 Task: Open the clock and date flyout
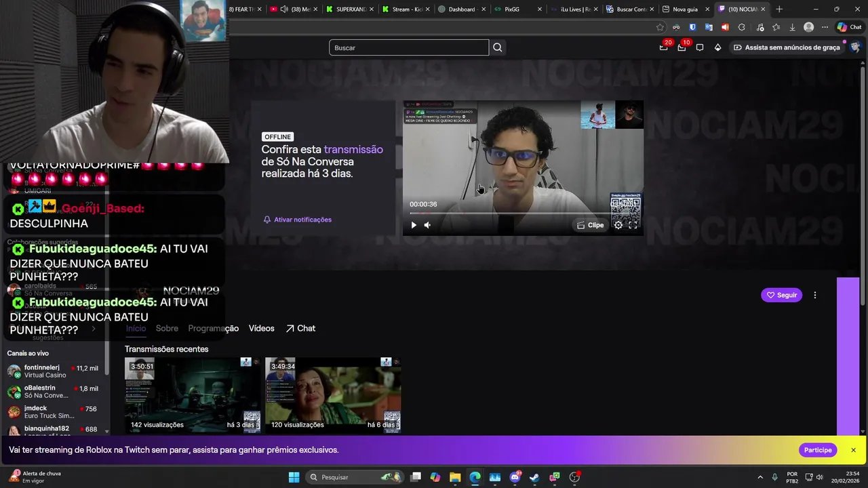(x=847, y=477)
